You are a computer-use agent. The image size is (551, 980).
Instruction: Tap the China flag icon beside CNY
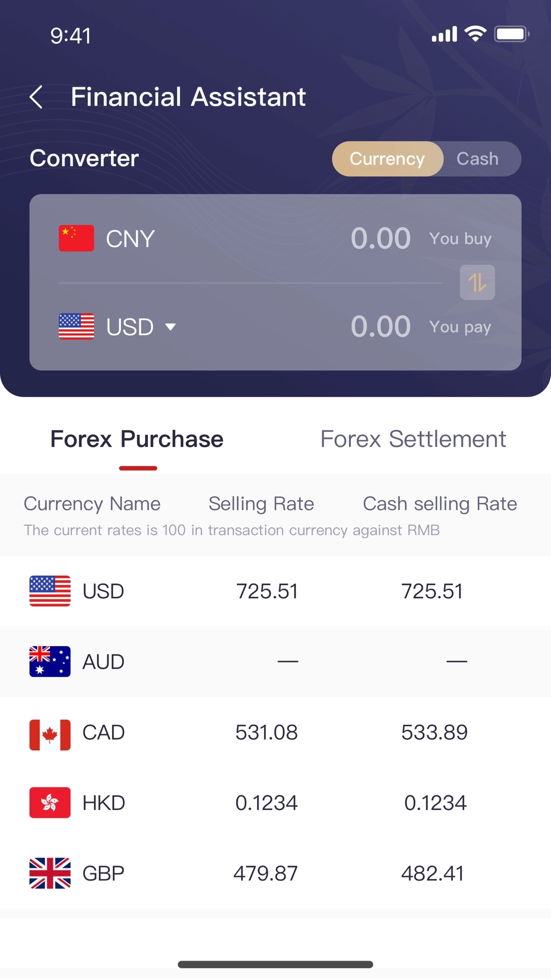pos(77,238)
